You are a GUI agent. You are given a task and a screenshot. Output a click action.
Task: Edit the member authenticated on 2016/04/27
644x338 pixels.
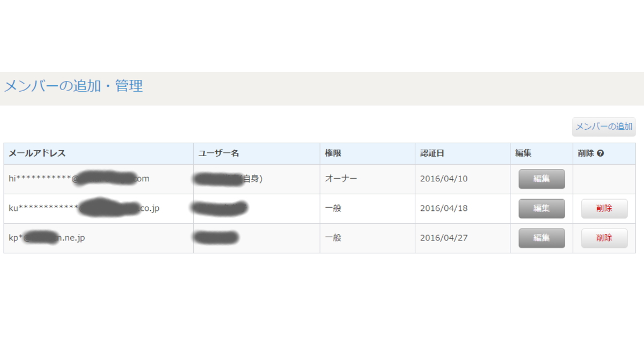(x=541, y=238)
